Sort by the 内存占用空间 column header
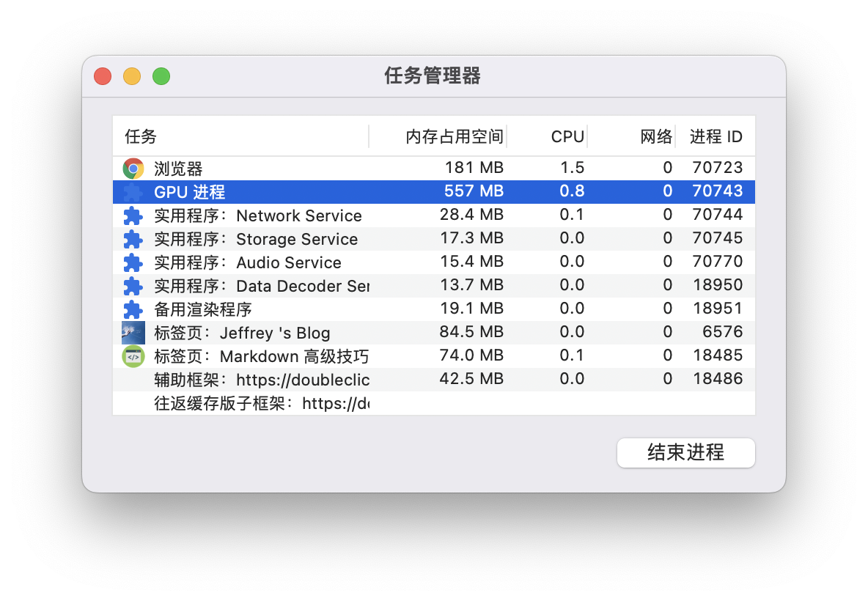This screenshot has height=601, width=868. [x=455, y=137]
